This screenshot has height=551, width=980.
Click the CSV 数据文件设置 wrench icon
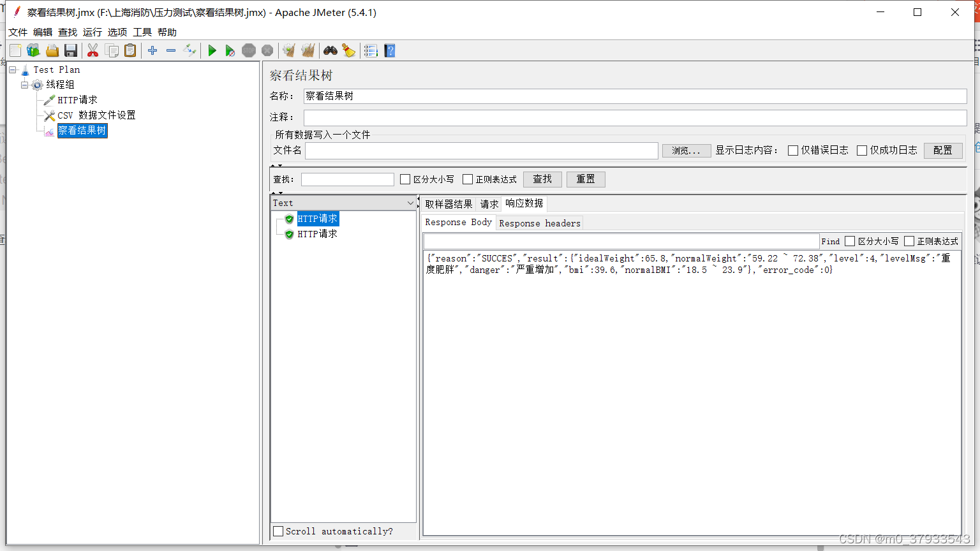[49, 115]
